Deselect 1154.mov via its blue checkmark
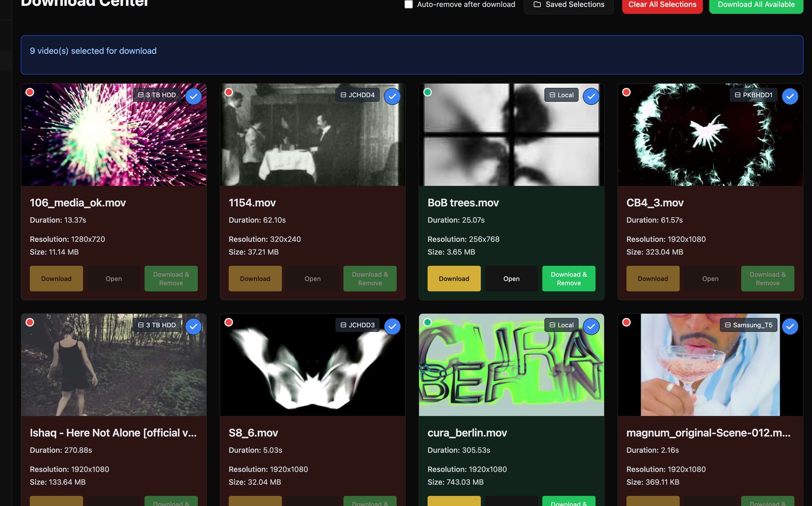 (x=392, y=96)
